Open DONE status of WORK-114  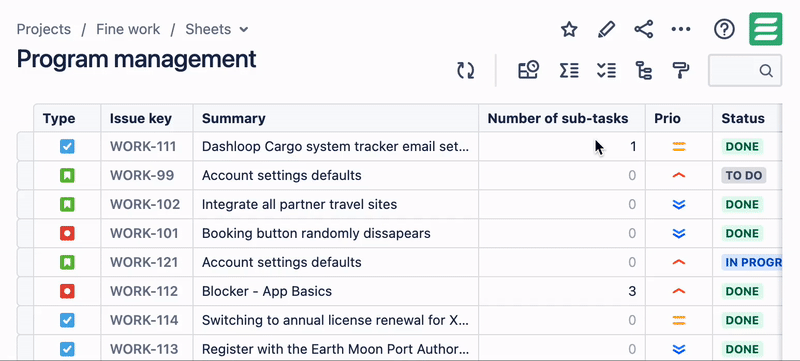(x=742, y=320)
